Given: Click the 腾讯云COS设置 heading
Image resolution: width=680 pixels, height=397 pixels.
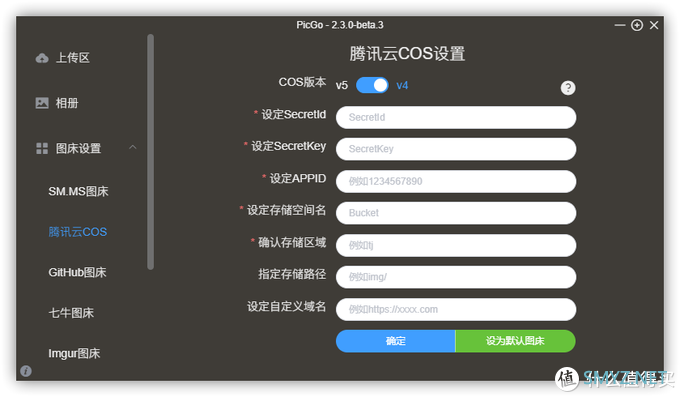Looking at the screenshot, I should [407, 54].
